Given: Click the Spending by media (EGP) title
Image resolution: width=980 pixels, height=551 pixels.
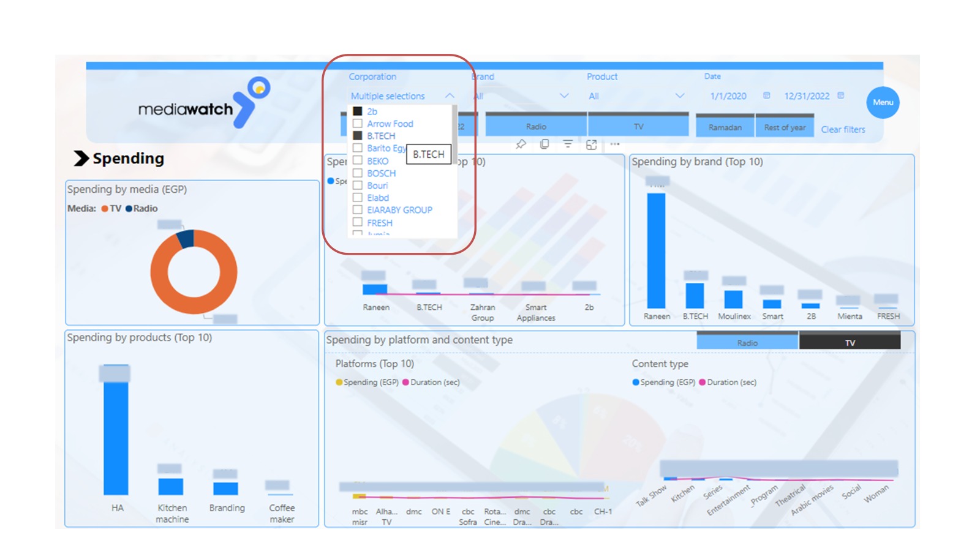Looking at the screenshot, I should [127, 189].
